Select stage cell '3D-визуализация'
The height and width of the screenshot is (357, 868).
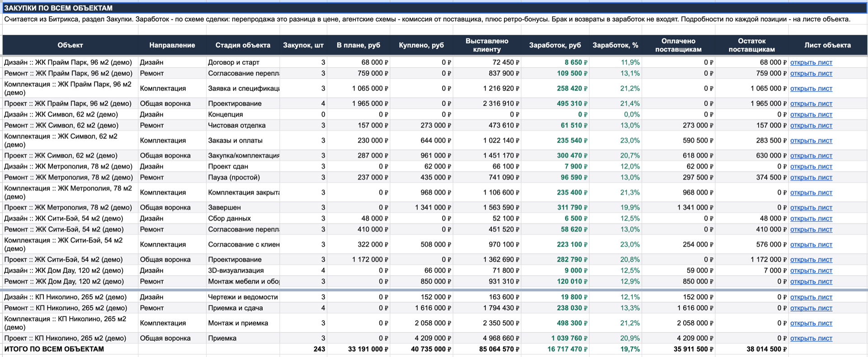coord(243,271)
